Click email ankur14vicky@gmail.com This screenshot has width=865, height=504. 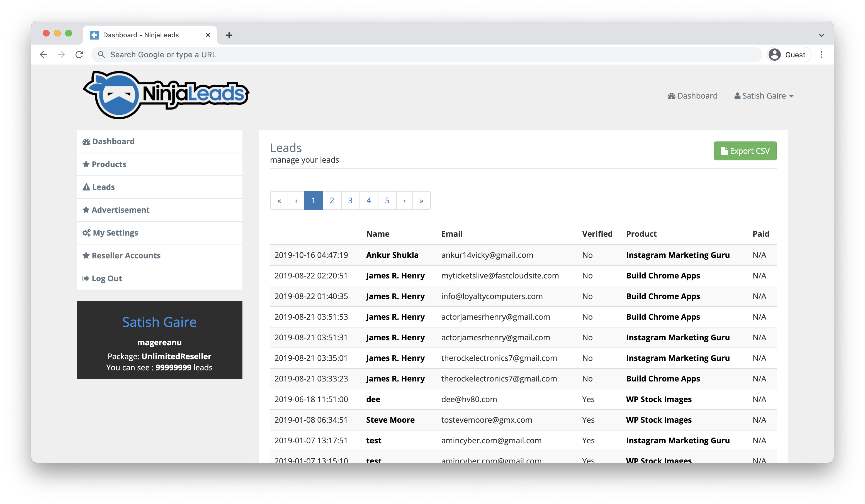tap(487, 255)
